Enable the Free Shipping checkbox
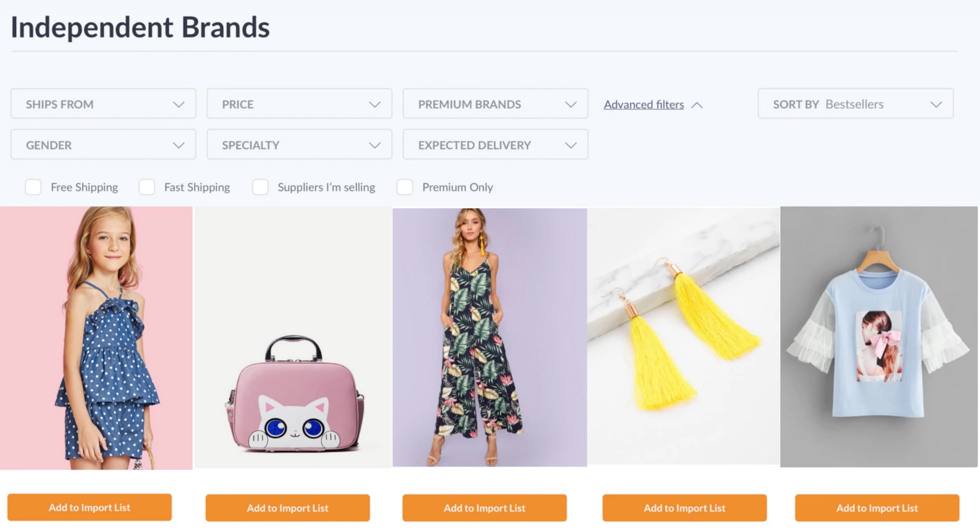The height and width of the screenshot is (531, 980). pyautogui.click(x=33, y=187)
